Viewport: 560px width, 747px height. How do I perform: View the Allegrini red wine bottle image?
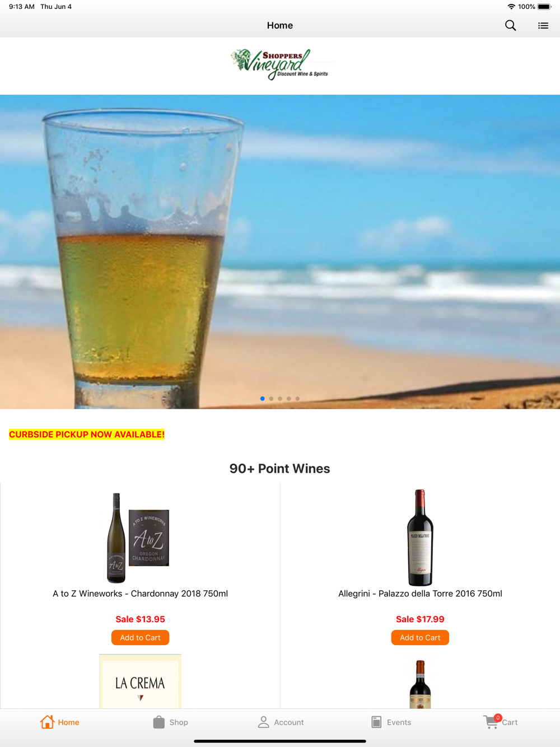[420, 538]
